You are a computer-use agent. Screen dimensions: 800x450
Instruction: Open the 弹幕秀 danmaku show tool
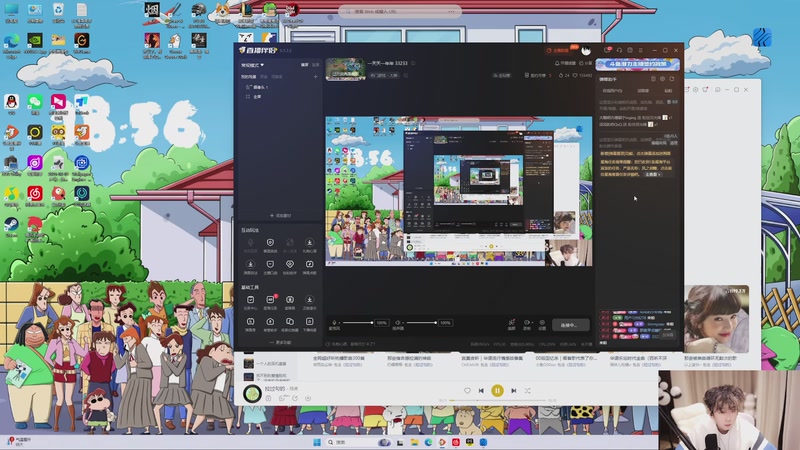tap(251, 324)
